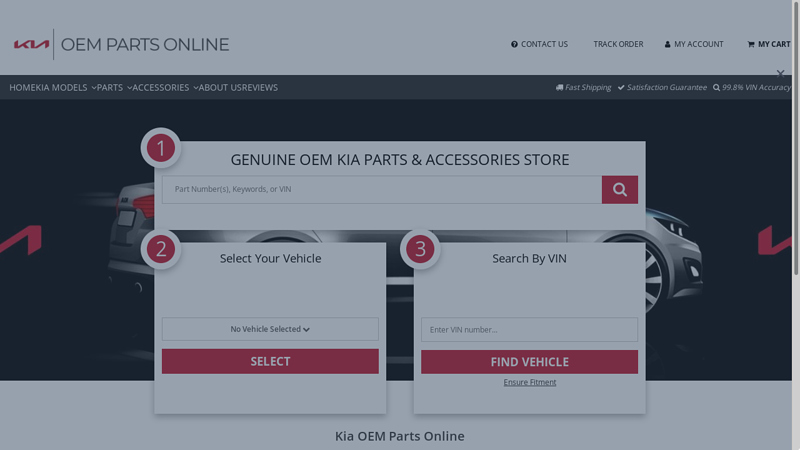Click the magnifier search button
Viewport: 800px width, 450px height.
pos(619,190)
